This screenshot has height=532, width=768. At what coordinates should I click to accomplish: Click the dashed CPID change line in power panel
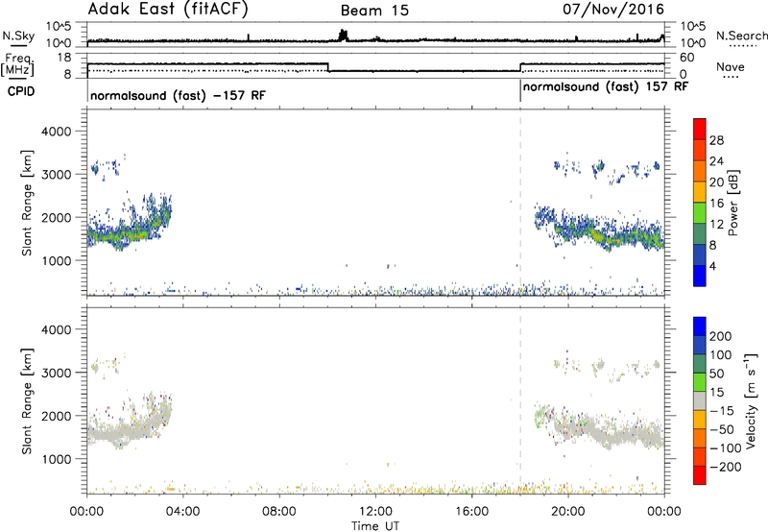(x=520, y=203)
